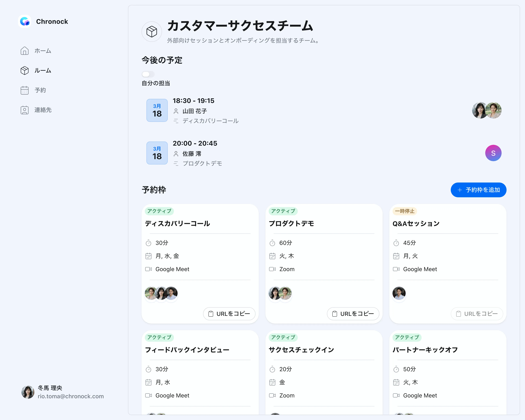Click member avatars on ディスカバリーコール card

(161, 293)
